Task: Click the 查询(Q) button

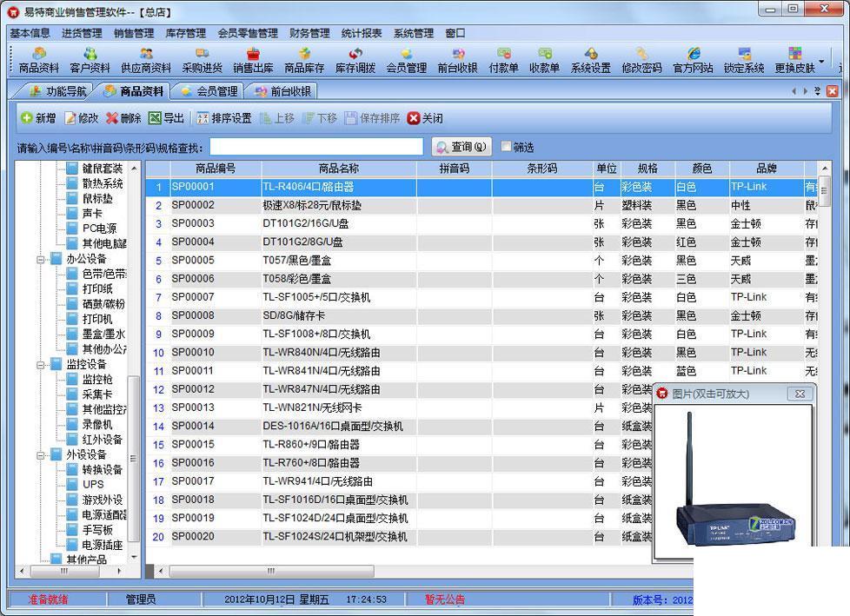Action: pos(462,147)
